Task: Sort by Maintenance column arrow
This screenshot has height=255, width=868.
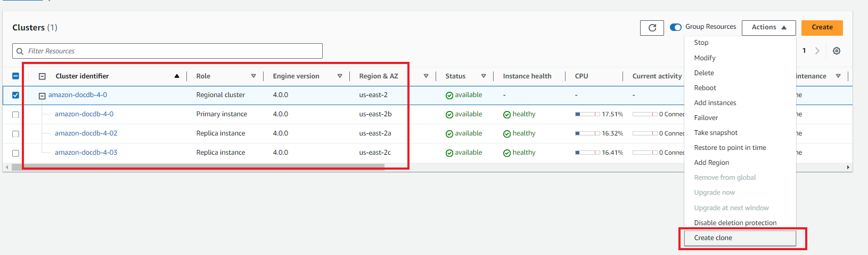Action: click(838, 76)
